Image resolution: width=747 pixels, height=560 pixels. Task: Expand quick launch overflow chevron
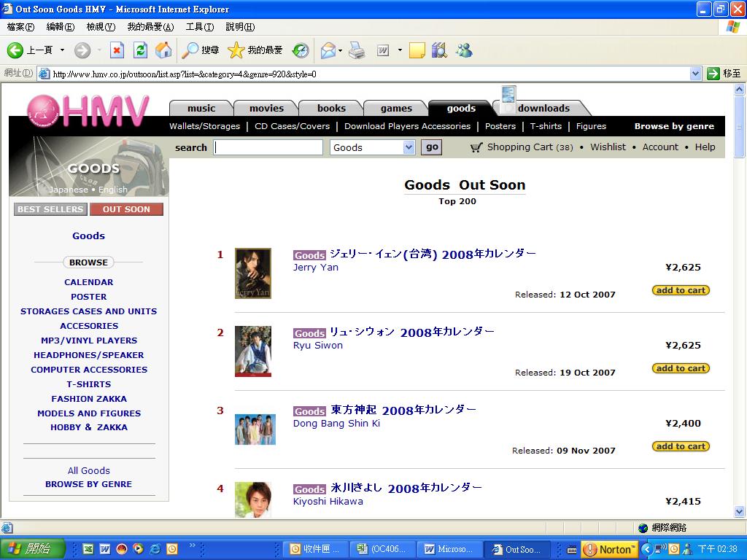pyautogui.click(x=193, y=545)
